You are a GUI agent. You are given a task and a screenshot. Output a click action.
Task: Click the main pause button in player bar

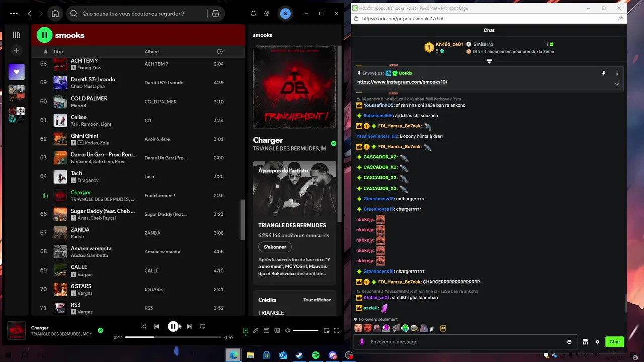click(173, 326)
